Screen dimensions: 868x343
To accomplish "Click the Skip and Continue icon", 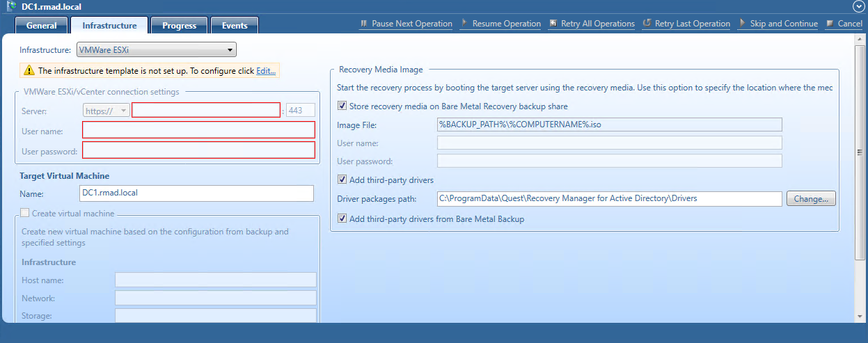I will click(x=742, y=24).
